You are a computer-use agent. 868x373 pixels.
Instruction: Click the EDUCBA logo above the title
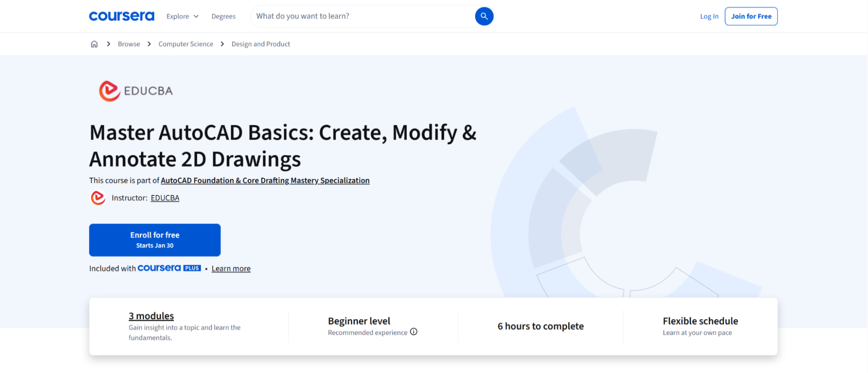[136, 91]
